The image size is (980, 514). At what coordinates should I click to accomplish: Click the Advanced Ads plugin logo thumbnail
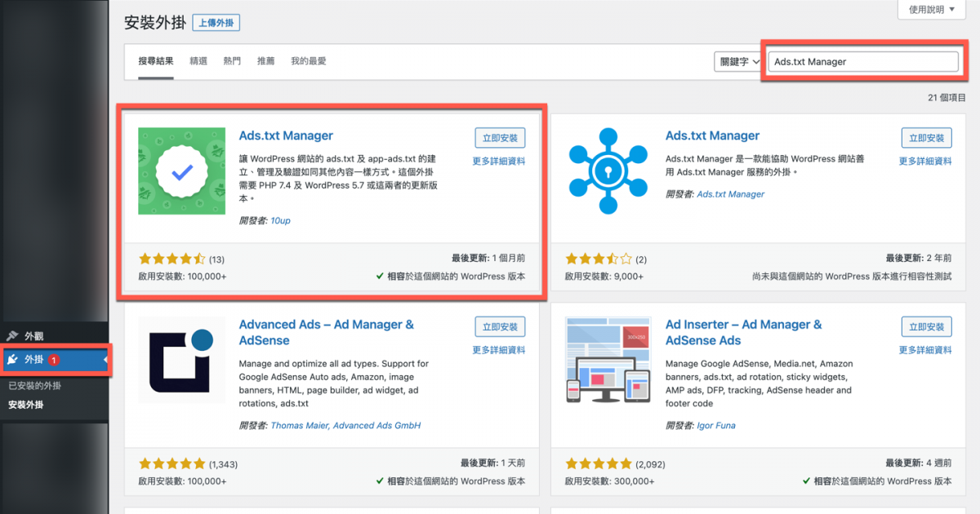(x=182, y=360)
